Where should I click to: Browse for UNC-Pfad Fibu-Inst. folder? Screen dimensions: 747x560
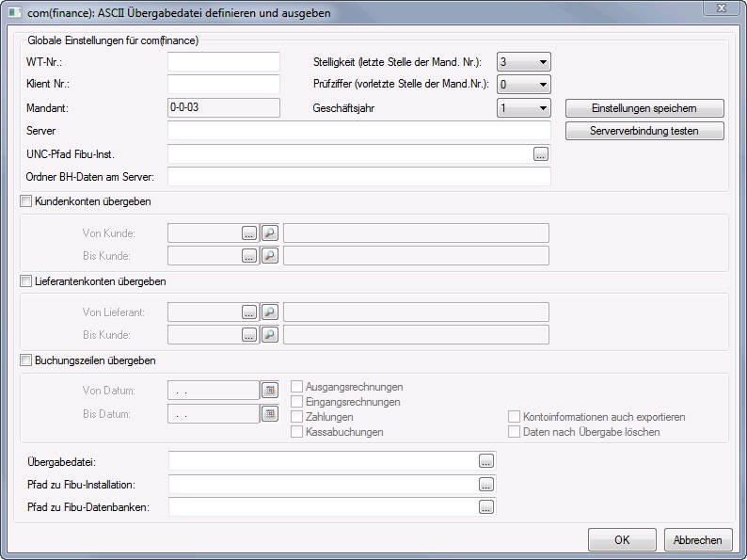540,154
